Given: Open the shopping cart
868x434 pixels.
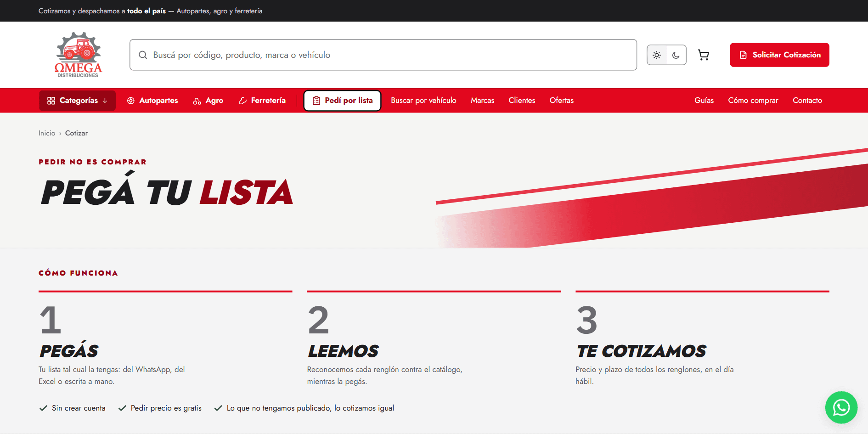Looking at the screenshot, I should 704,55.
